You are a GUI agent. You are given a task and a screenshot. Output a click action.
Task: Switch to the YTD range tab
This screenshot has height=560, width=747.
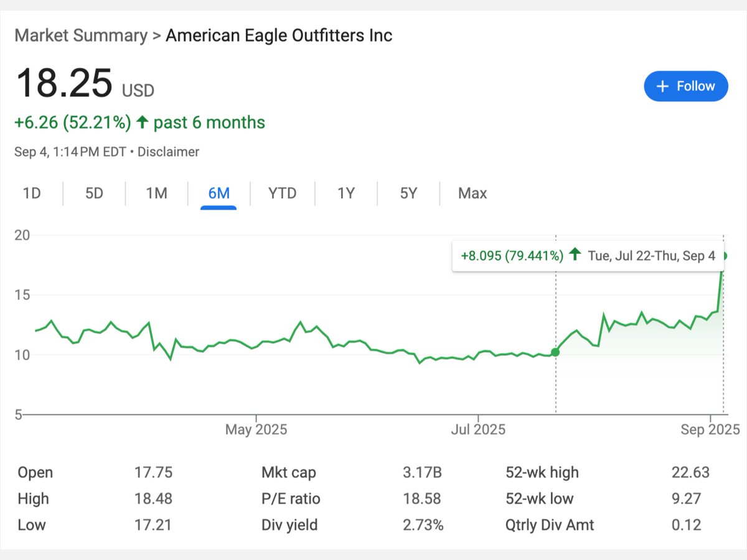[x=283, y=194]
